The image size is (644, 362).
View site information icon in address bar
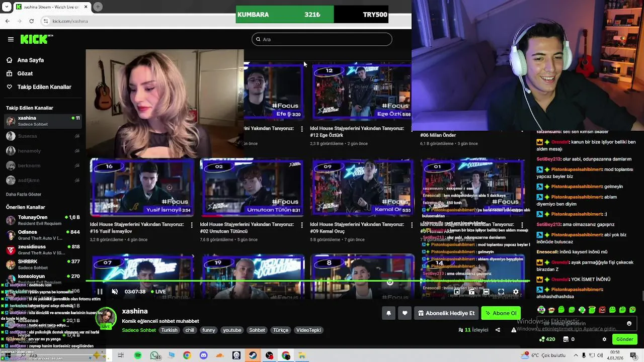[x=46, y=21]
